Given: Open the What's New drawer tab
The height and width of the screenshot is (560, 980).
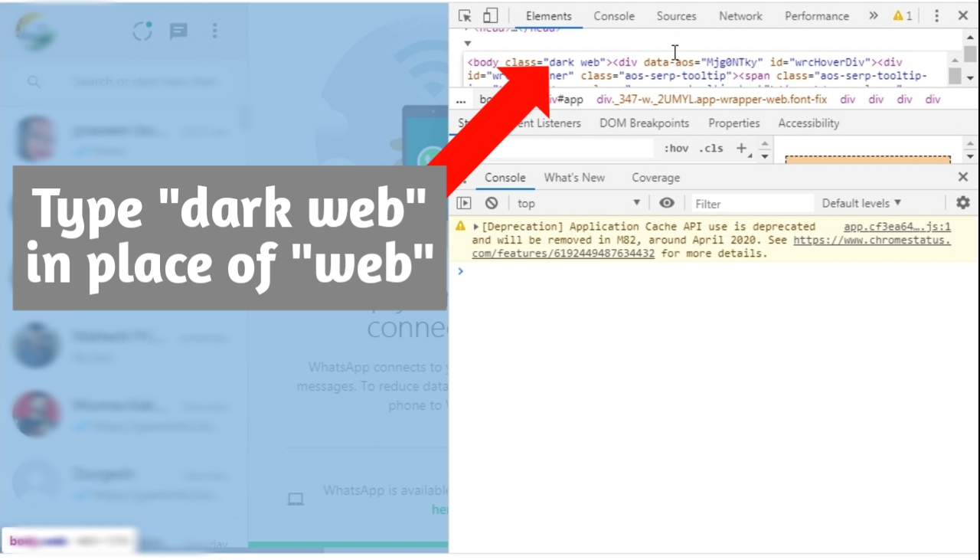Looking at the screenshot, I should point(574,178).
